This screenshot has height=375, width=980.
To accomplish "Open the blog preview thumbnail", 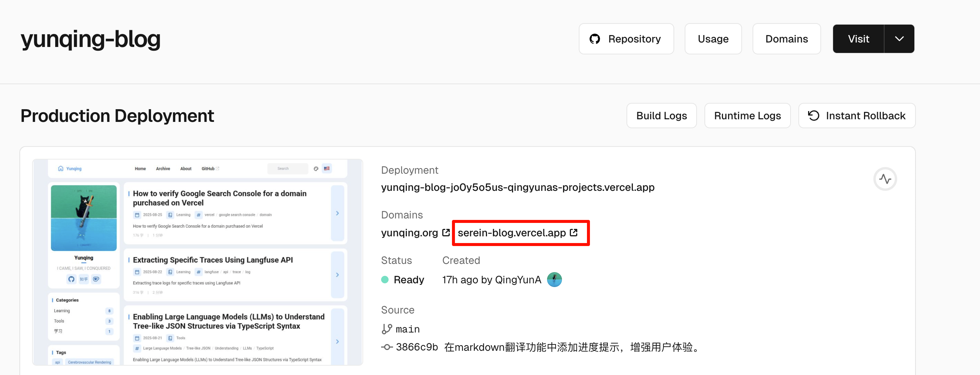I will click(197, 262).
